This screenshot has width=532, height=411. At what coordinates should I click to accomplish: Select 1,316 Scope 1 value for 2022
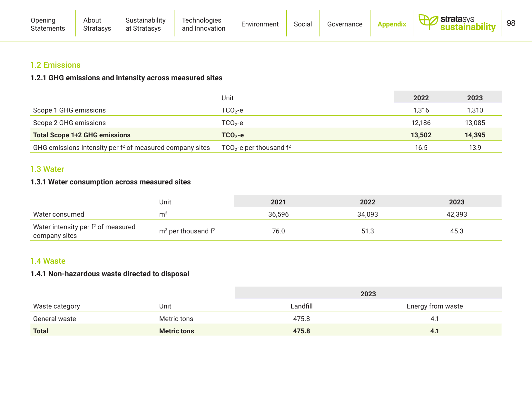coord(421,110)
